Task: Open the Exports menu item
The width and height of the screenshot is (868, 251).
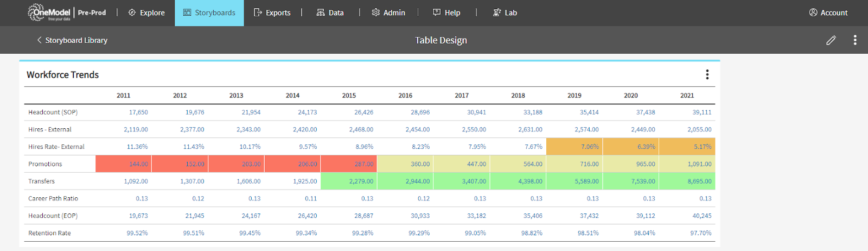Action: coord(278,12)
